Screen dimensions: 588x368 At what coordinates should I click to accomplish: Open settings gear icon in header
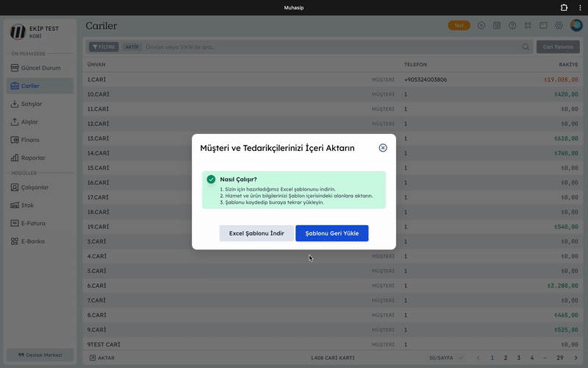click(x=559, y=26)
